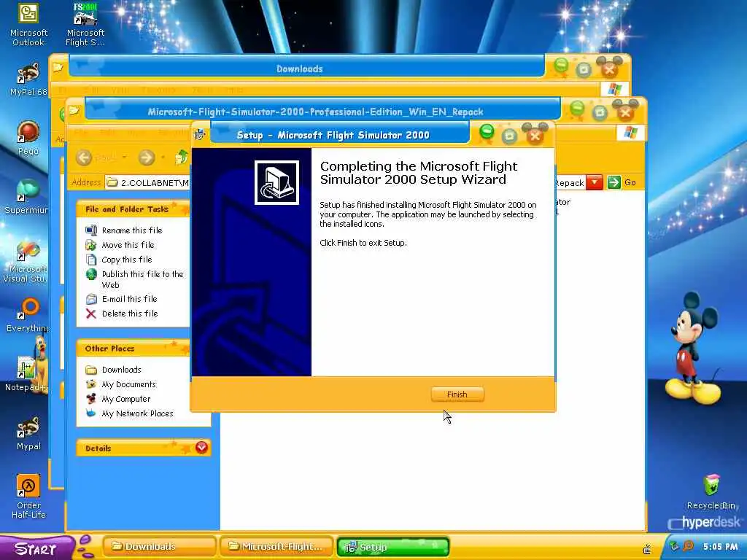Viewport: 747px width, 560px height.
Task: Click the Back arrow in Explorer toolbar
Action: click(84, 157)
